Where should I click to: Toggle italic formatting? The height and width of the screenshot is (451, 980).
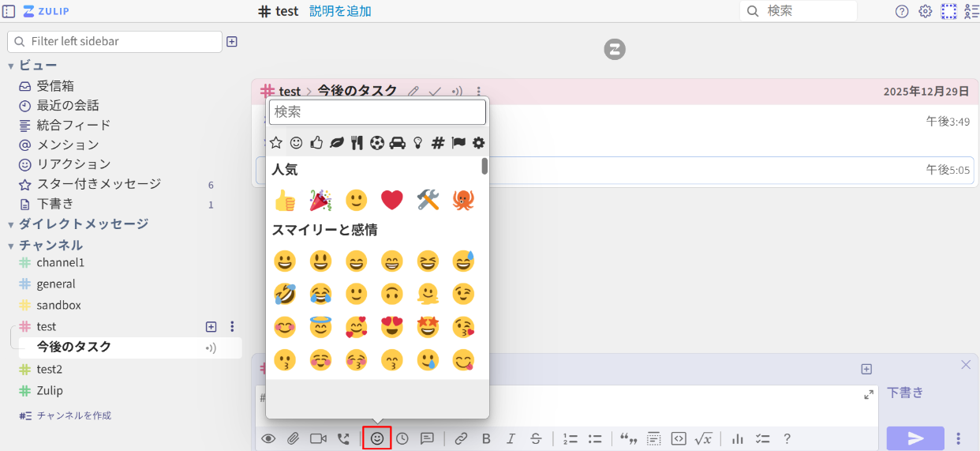511,438
